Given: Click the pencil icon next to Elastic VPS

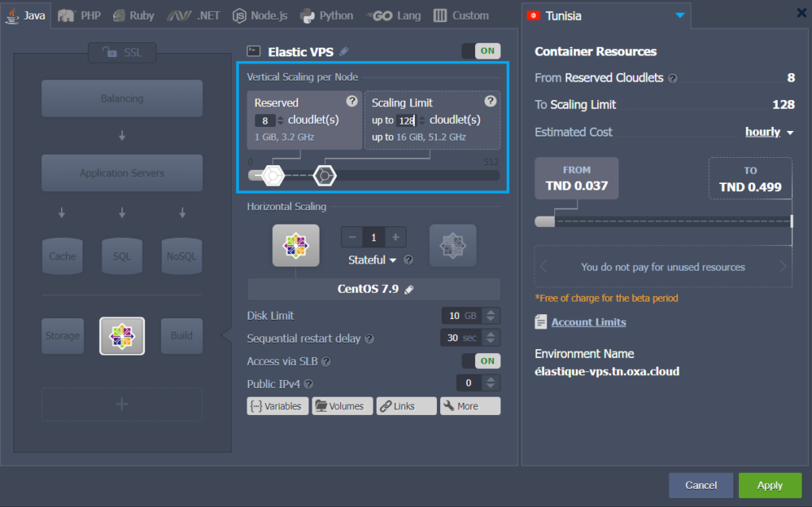Looking at the screenshot, I should pos(343,52).
